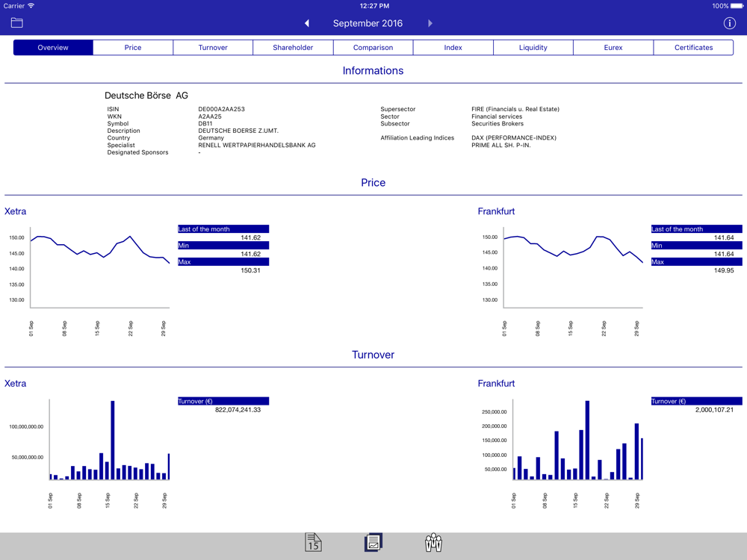The height and width of the screenshot is (560, 747).
Task: Select the sector value Financial services
Action: pos(497,116)
